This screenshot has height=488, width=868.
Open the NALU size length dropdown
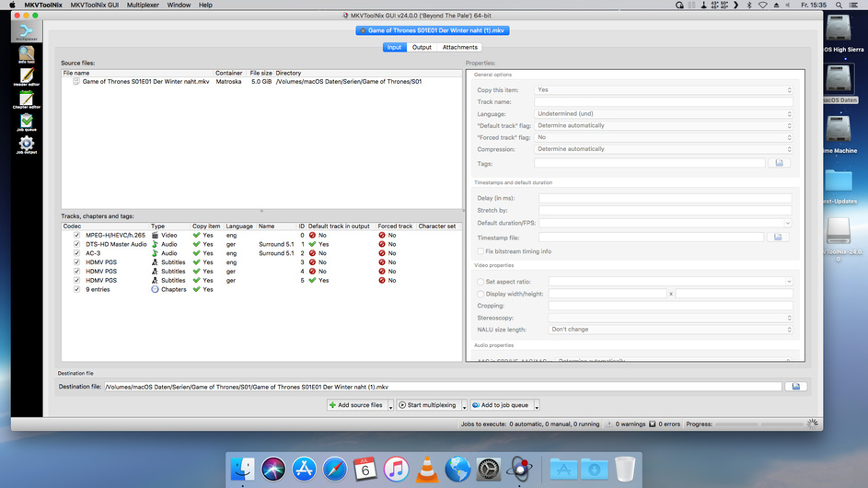[x=670, y=330]
